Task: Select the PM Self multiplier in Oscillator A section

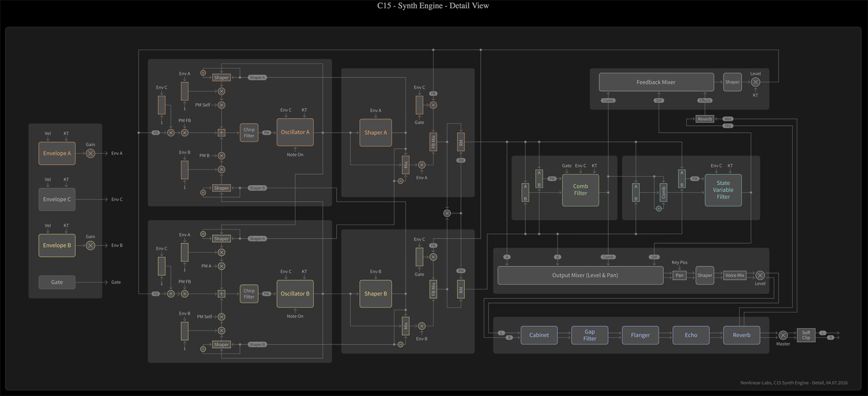Action: [x=221, y=105]
